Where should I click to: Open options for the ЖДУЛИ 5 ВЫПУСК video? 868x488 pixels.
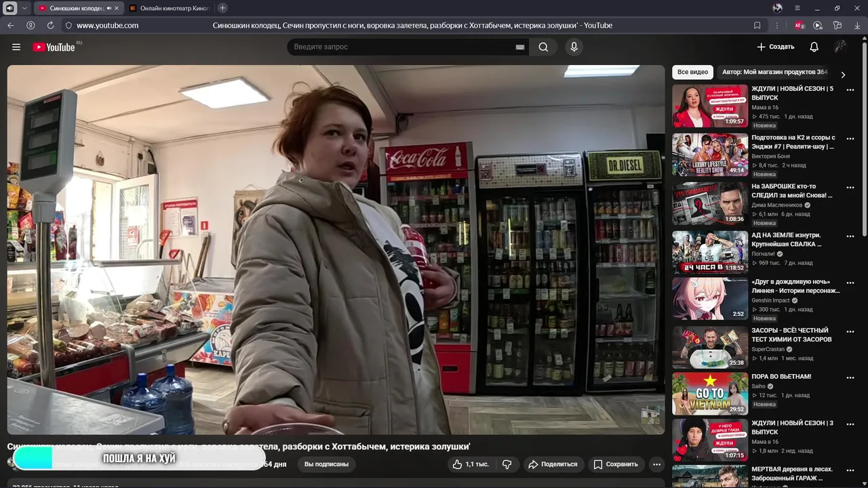pyautogui.click(x=850, y=89)
